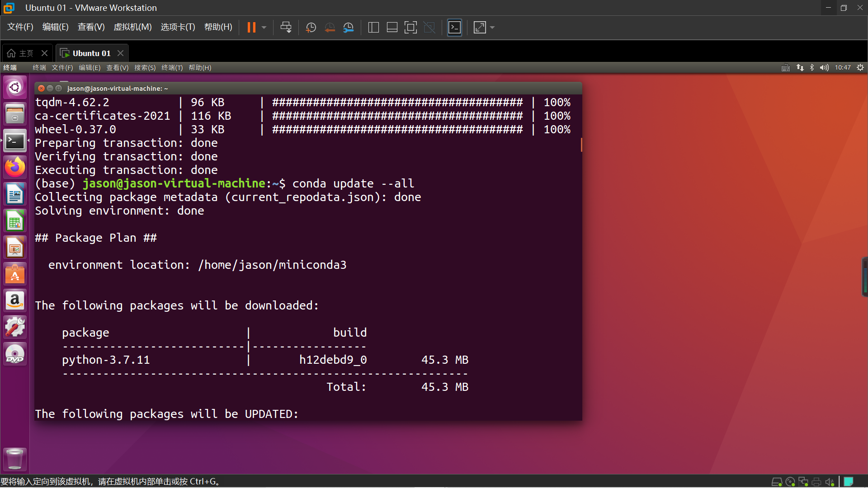This screenshot has height=488, width=868.
Task: Open the 选项卡(T) menu
Action: click(178, 27)
